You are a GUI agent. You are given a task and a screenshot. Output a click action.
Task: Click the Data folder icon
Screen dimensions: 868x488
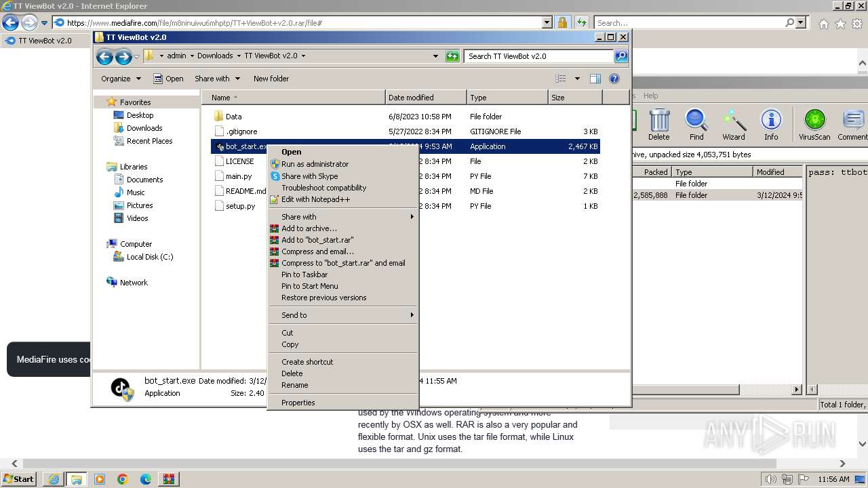(x=218, y=117)
